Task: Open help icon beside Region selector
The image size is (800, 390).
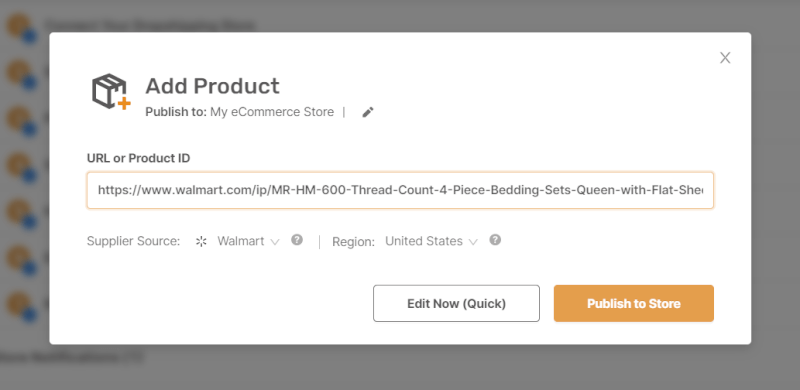Action: [495, 240]
